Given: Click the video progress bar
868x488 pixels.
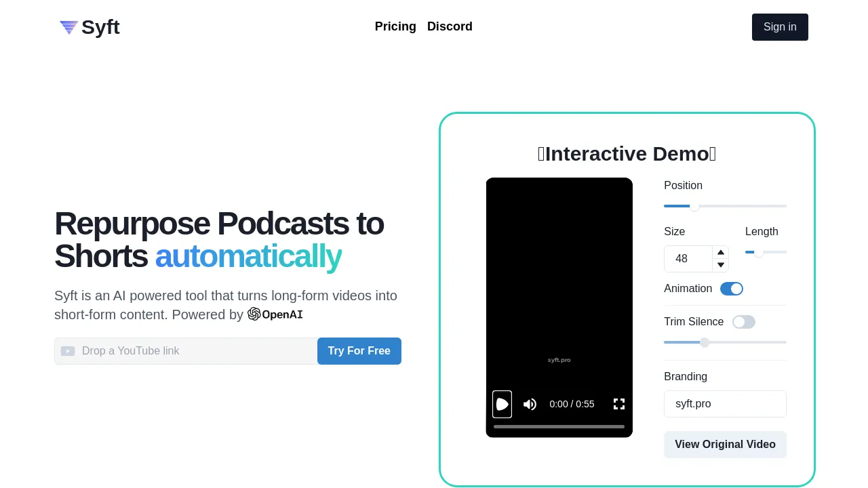Looking at the screenshot, I should 559,426.
